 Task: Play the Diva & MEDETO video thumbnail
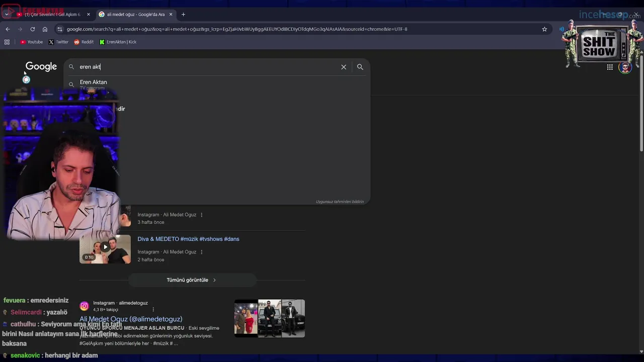coord(105,249)
